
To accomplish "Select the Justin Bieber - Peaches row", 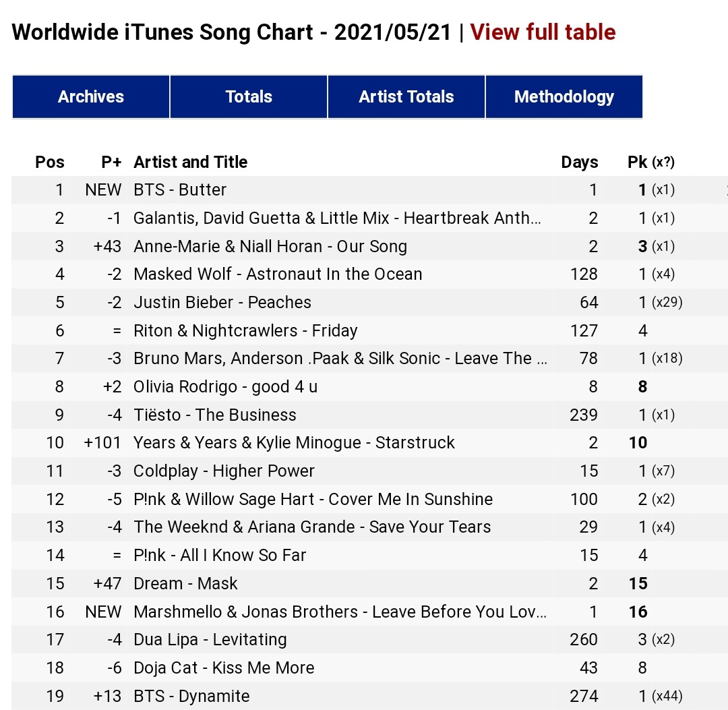I will pyautogui.click(x=222, y=303).
